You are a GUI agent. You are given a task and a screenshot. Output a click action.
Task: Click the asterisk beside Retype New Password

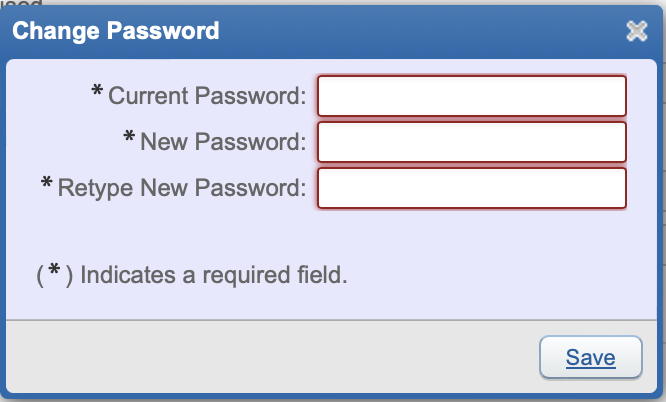coord(47,186)
